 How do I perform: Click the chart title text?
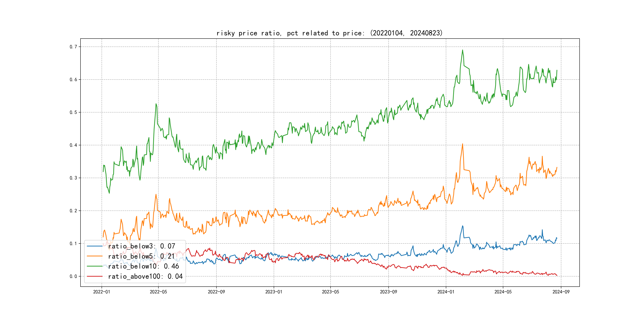tap(330, 33)
